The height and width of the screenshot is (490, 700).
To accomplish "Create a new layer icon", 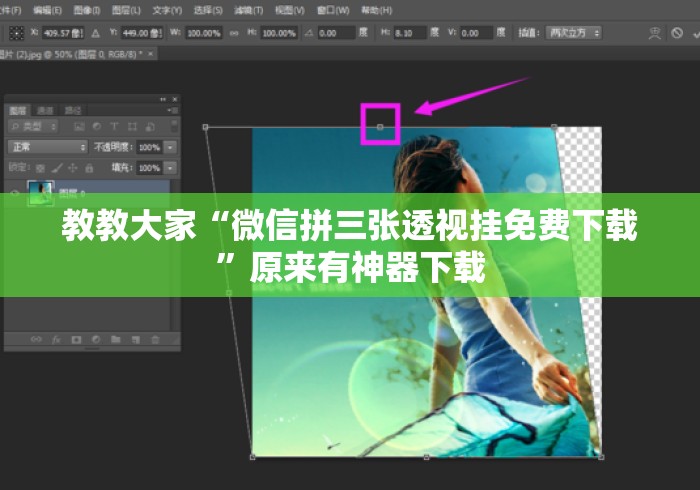I will coord(136,340).
